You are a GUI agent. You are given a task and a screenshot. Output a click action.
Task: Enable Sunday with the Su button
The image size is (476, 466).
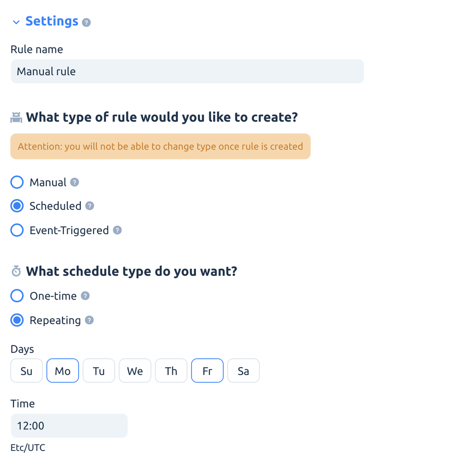click(x=26, y=370)
